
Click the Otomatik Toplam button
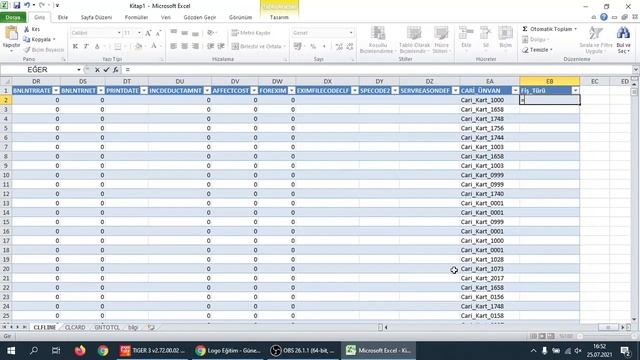click(549, 29)
